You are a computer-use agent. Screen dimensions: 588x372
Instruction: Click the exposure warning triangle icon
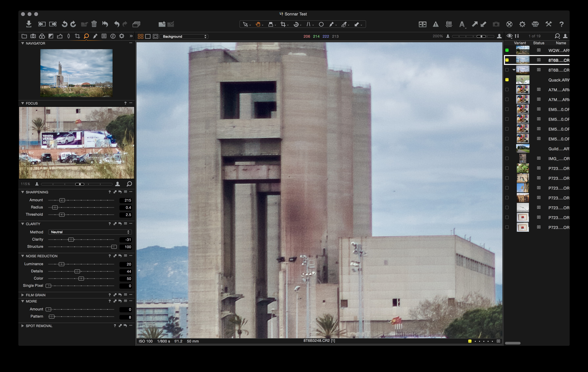tap(436, 24)
